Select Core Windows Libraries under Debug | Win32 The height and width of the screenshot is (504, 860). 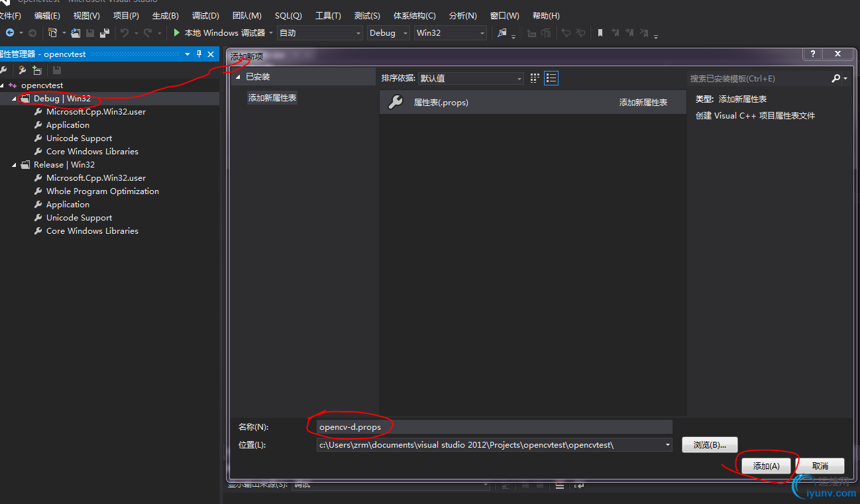click(x=92, y=152)
